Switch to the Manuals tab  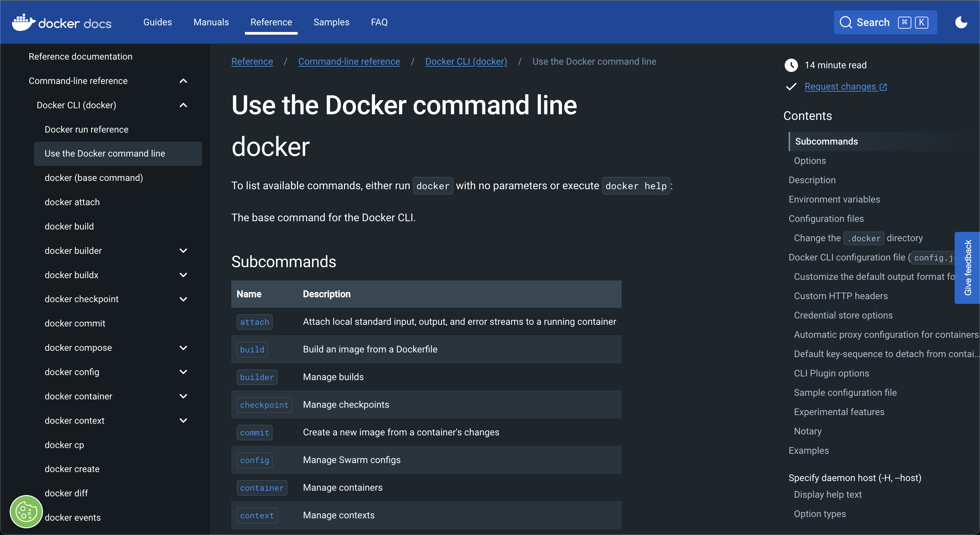click(211, 22)
